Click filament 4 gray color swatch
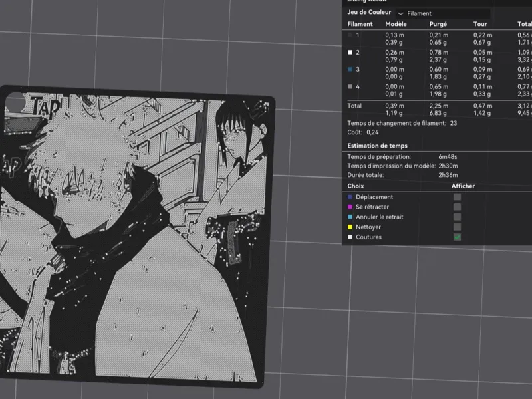 click(350, 87)
